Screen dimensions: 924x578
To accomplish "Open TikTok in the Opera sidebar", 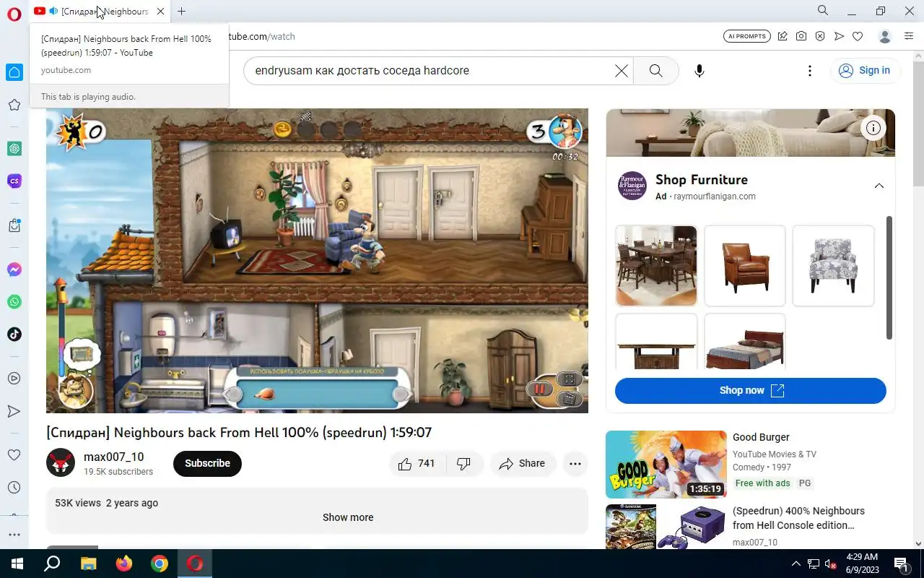I will click(14, 334).
